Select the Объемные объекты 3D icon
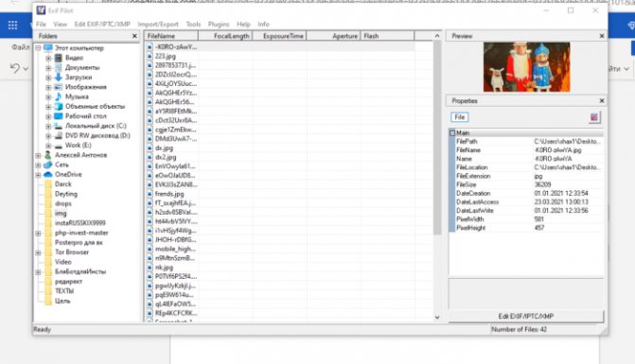 click(x=59, y=107)
